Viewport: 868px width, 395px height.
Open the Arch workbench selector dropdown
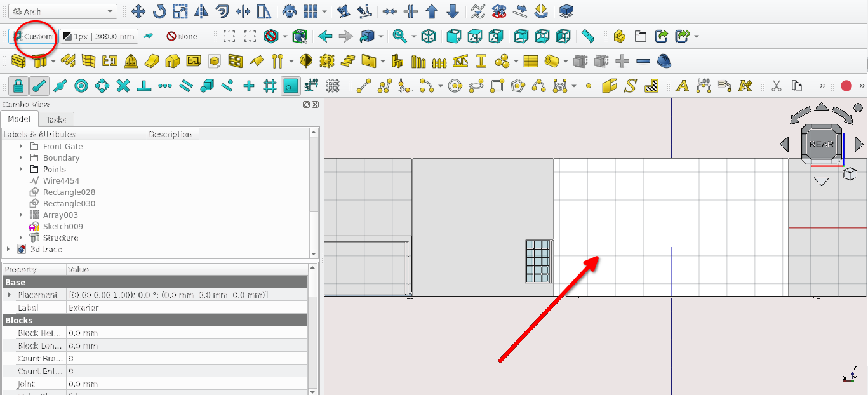(x=63, y=11)
